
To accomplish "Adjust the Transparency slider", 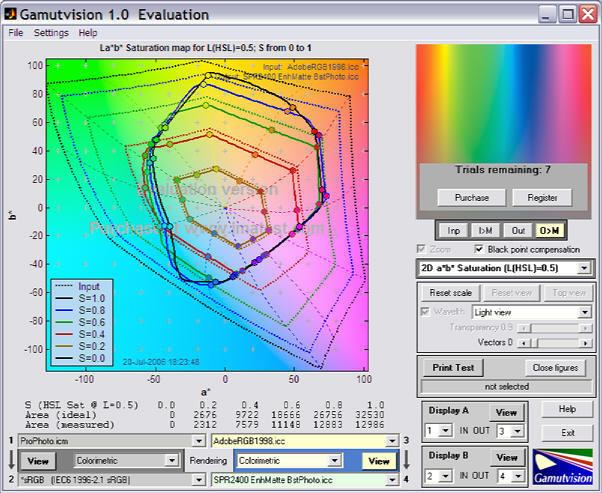I will point(555,328).
